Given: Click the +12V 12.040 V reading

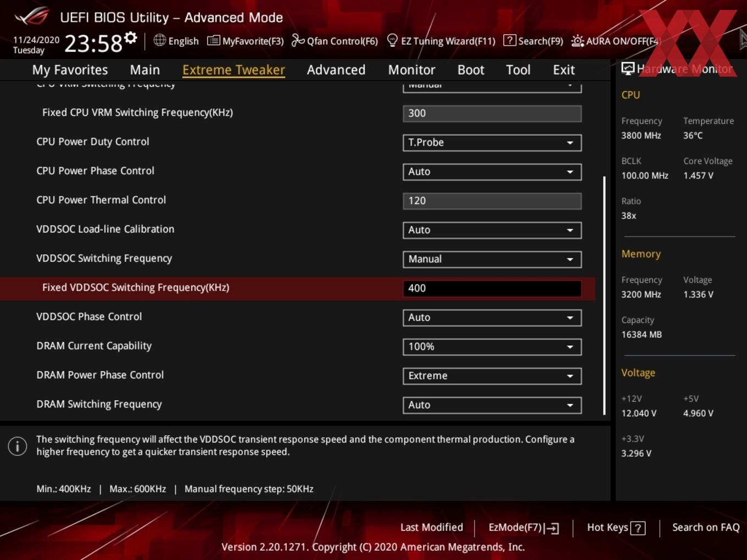Looking at the screenshot, I should coord(639,413).
